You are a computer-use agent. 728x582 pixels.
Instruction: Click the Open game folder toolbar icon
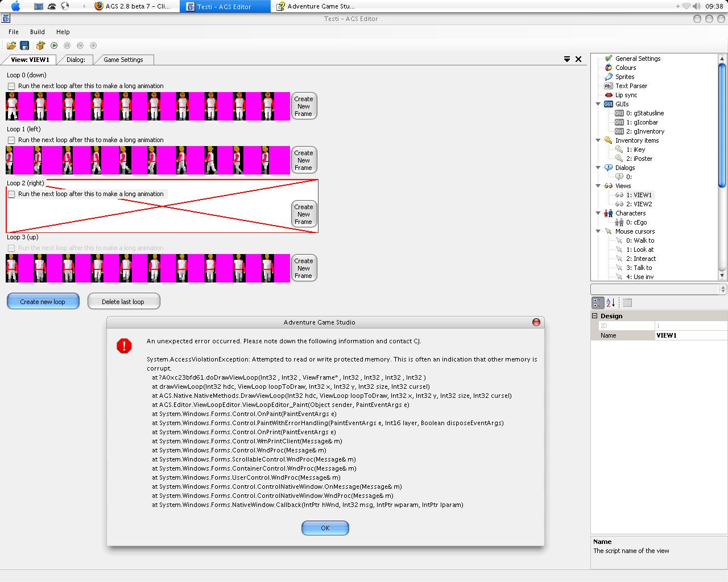pos(11,45)
